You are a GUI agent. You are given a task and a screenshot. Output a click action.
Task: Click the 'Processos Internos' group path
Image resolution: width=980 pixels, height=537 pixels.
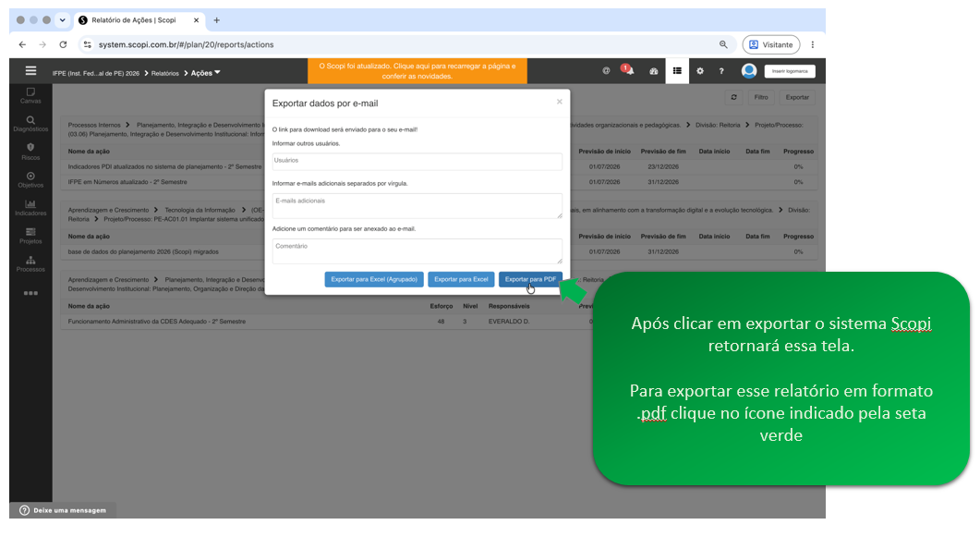94,125
